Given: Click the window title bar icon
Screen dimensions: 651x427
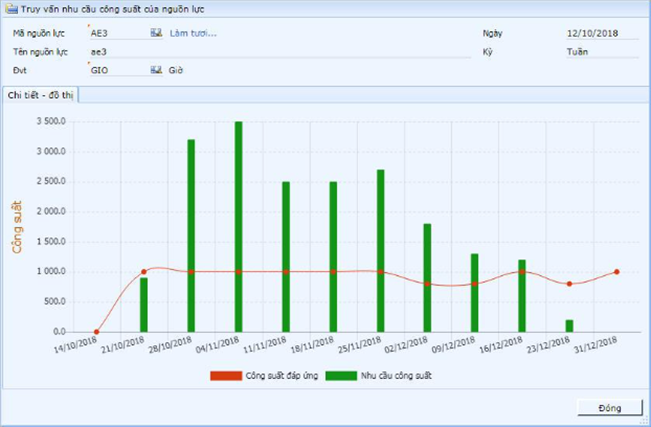Looking at the screenshot, I should point(10,9).
